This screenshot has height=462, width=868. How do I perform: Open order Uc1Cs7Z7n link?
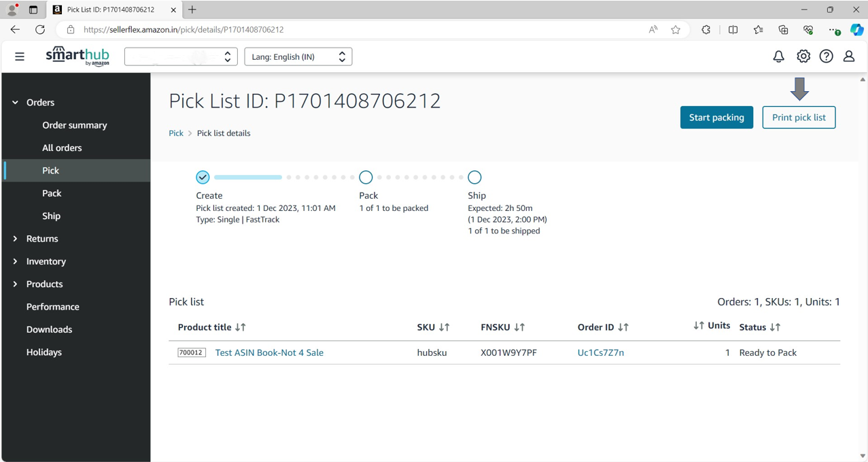(x=601, y=352)
